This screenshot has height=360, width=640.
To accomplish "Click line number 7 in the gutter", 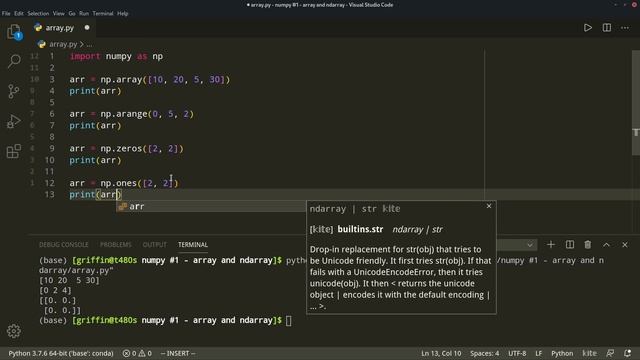I will coord(52,125).
